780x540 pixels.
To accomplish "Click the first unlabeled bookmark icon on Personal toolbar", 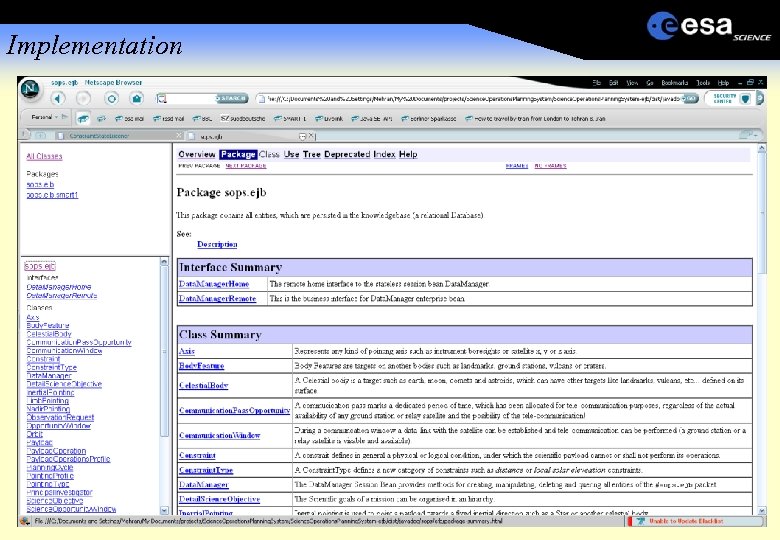I will [83, 118].
